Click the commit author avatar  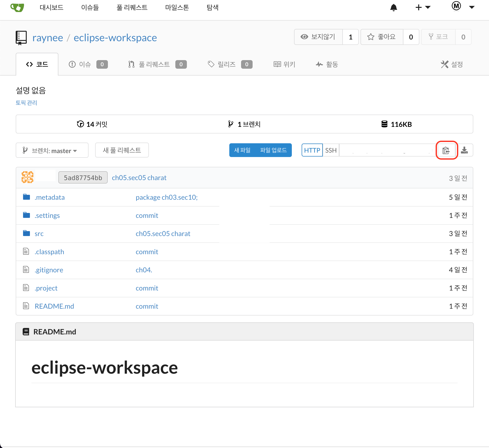[x=27, y=177]
